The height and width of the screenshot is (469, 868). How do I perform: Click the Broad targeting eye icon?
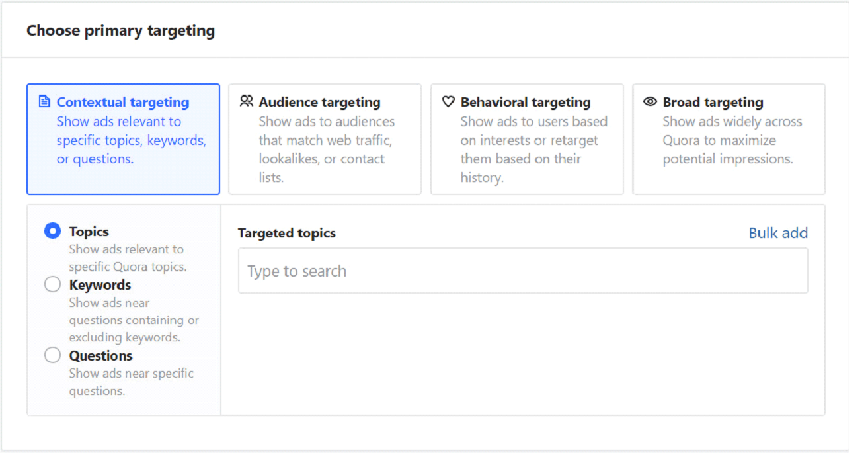pyautogui.click(x=651, y=102)
